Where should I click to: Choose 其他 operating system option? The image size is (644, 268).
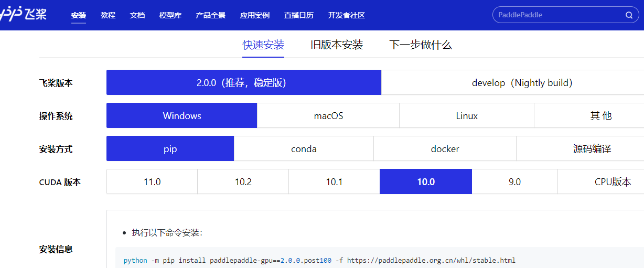click(589, 115)
